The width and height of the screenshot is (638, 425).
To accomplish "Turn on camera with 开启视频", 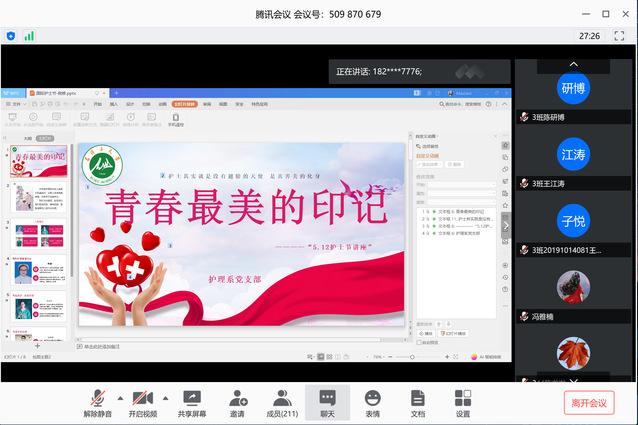I will [x=143, y=402].
